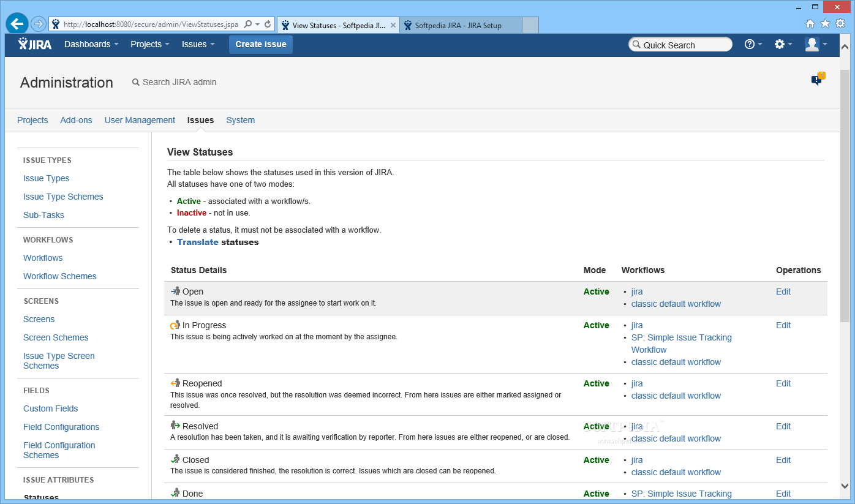
Task: Click the search magnifier in address bar
Action: (x=248, y=24)
